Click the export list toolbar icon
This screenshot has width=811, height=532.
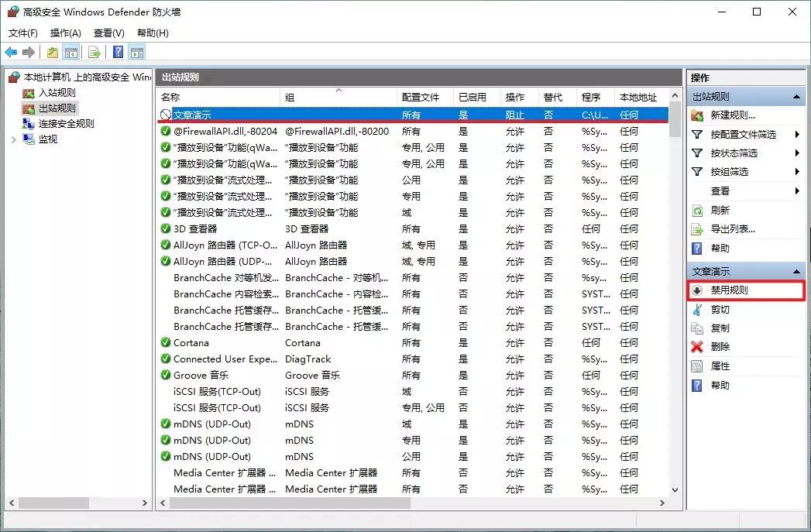point(93,52)
